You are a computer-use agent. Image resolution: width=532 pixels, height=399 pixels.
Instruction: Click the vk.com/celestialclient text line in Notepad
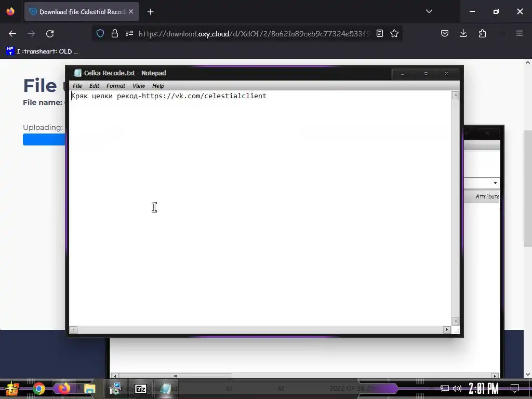click(169, 96)
